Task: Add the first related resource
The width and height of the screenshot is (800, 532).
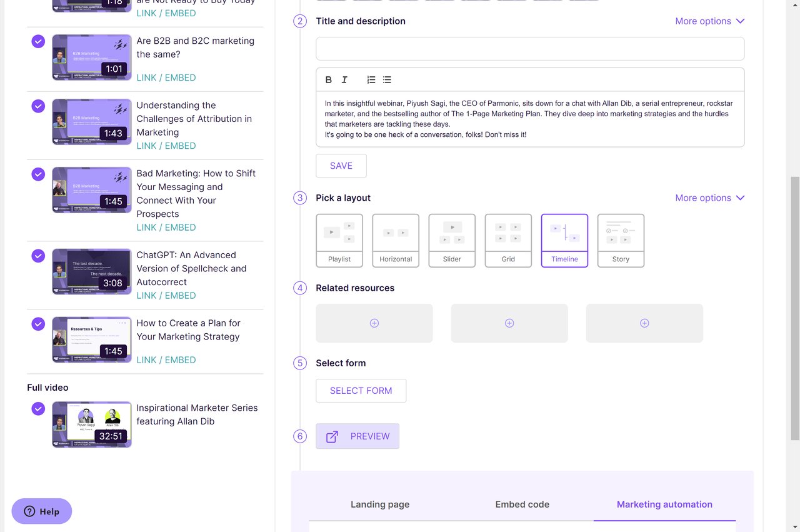Action: click(374, 323)
